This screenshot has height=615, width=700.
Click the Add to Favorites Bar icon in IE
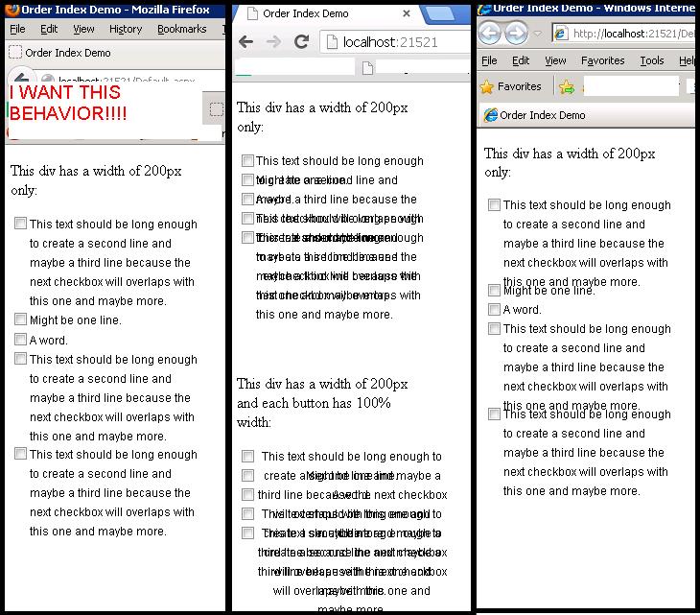pyautogui.click(x=567, y=86)
